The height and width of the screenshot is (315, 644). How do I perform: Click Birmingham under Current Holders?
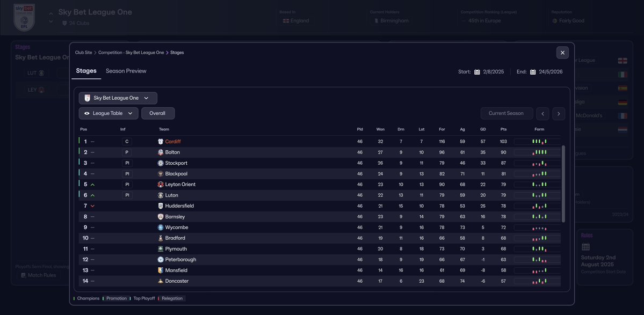click(394, 20)
